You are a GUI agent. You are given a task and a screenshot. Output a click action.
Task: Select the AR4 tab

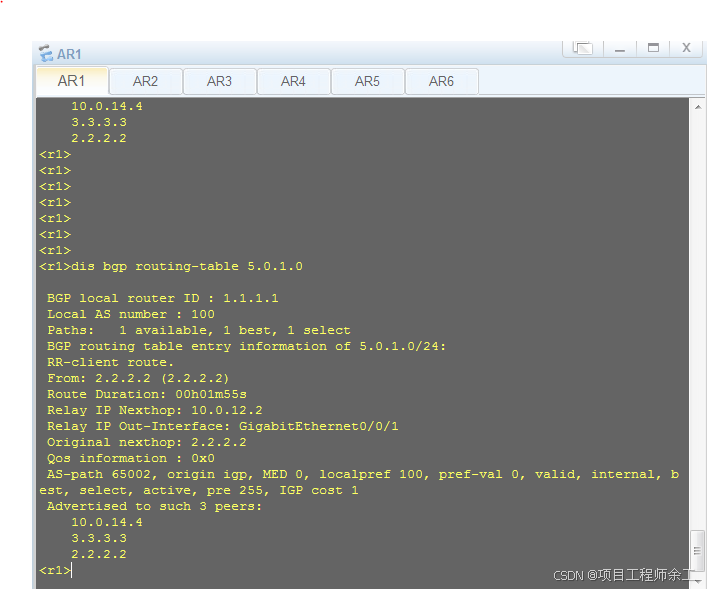point(294,82)
